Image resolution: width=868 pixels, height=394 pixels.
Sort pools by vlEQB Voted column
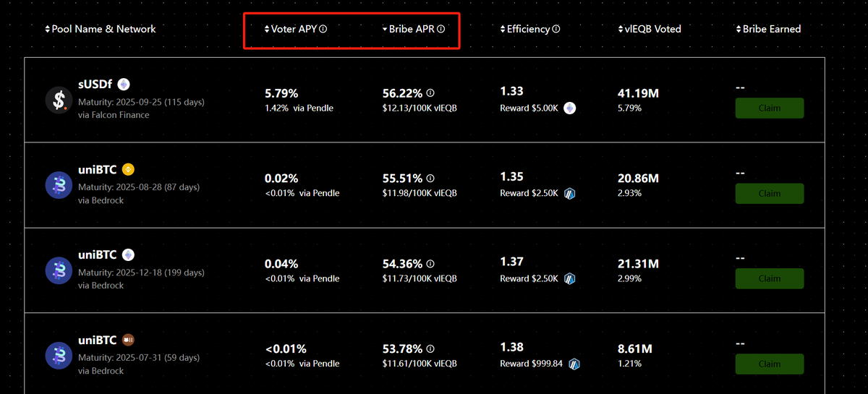tap(650, 30)
